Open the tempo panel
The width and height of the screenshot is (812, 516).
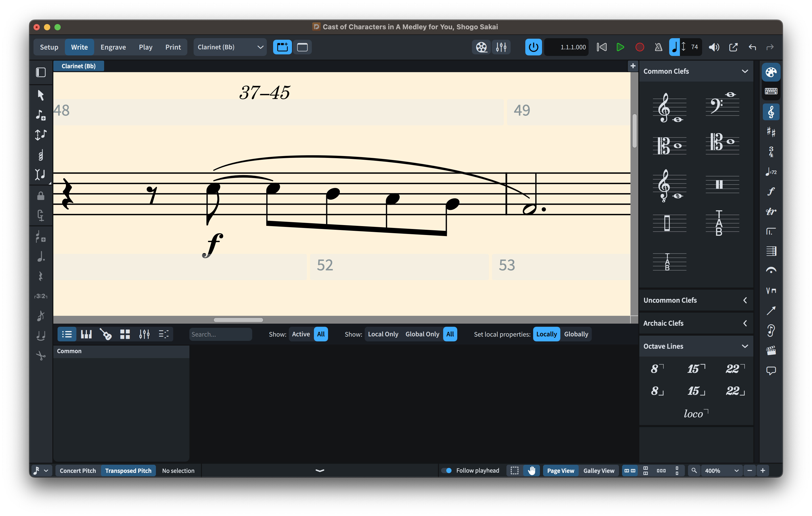771,172
